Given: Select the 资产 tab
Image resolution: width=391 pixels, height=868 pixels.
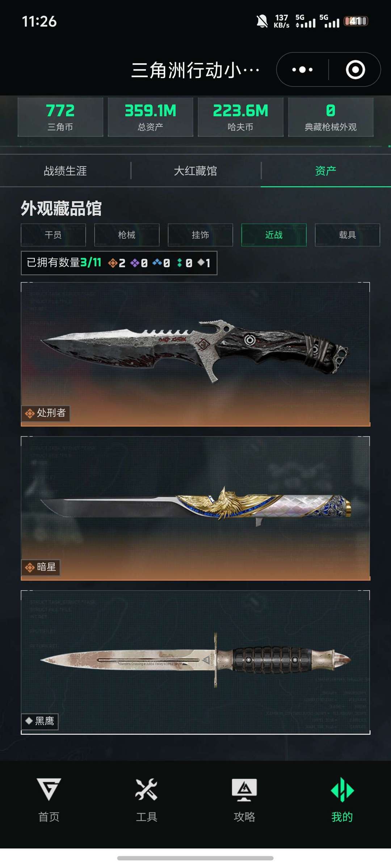Looking at the screenshot, I should (x=325, y=171).
